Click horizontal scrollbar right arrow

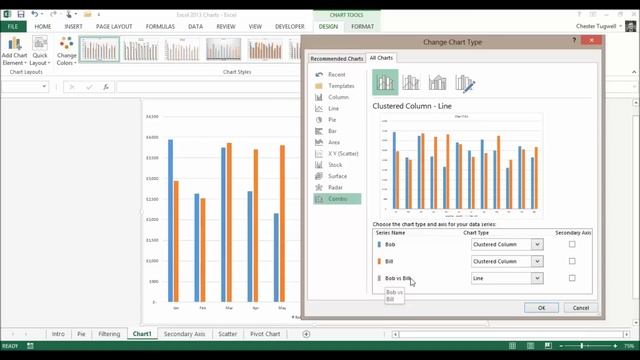[627, 334]
